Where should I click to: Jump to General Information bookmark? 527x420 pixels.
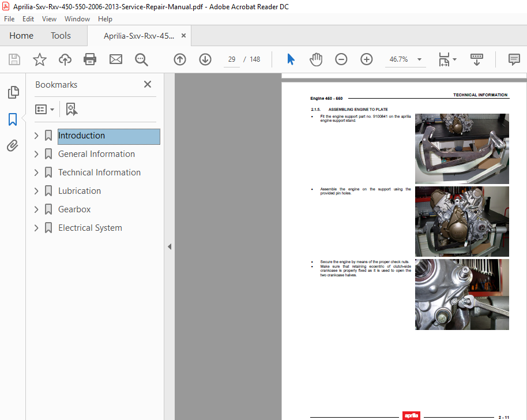point(96,154)
